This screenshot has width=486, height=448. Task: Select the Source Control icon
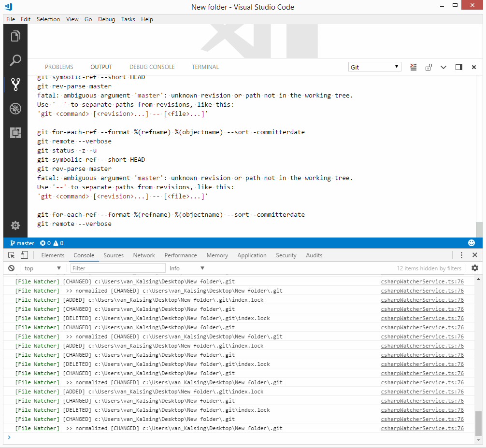pyautogui.click(x=15, y=84)
